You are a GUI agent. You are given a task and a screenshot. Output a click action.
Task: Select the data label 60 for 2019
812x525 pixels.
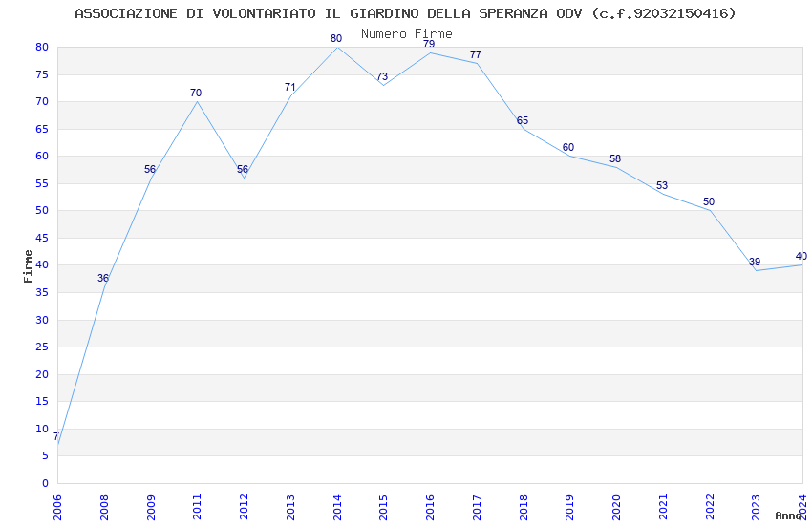568,147
